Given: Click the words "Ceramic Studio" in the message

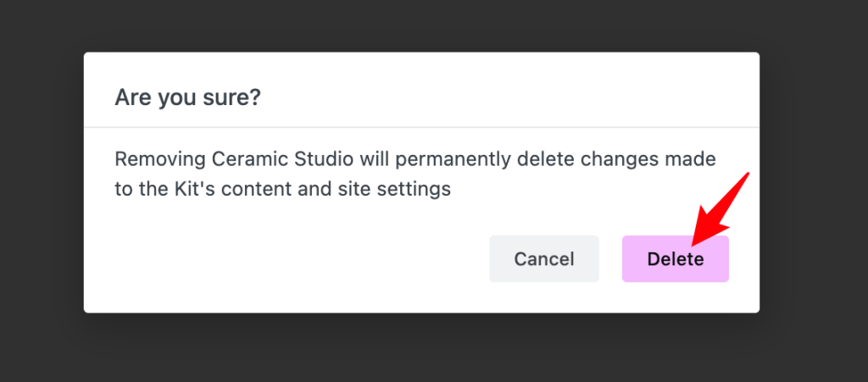Looking at the screenshot, I should pos(283,160).
